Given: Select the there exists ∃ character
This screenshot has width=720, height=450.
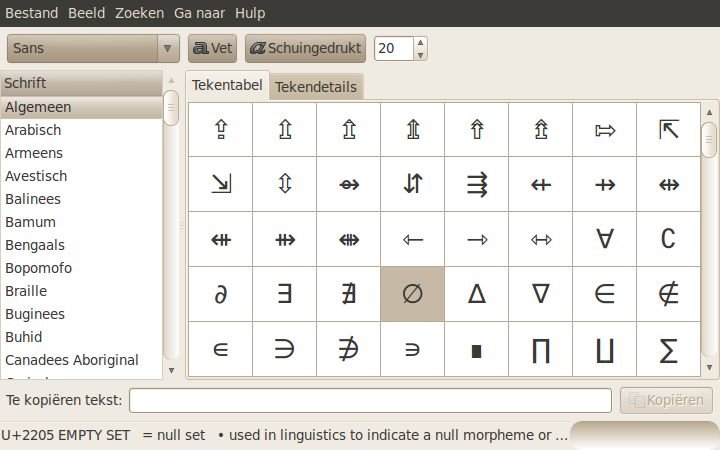Looking at the screenshot, I should (x=284, y=294).
